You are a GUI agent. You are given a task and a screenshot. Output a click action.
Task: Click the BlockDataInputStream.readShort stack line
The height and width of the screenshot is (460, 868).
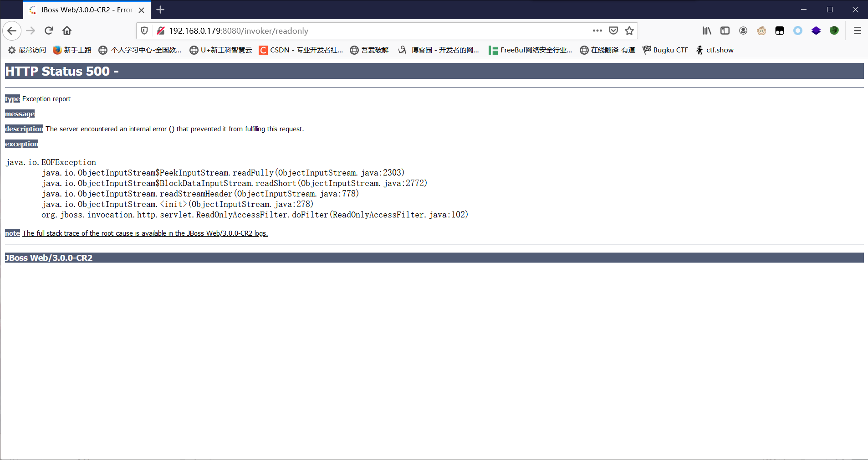click(x=235, y=183)
